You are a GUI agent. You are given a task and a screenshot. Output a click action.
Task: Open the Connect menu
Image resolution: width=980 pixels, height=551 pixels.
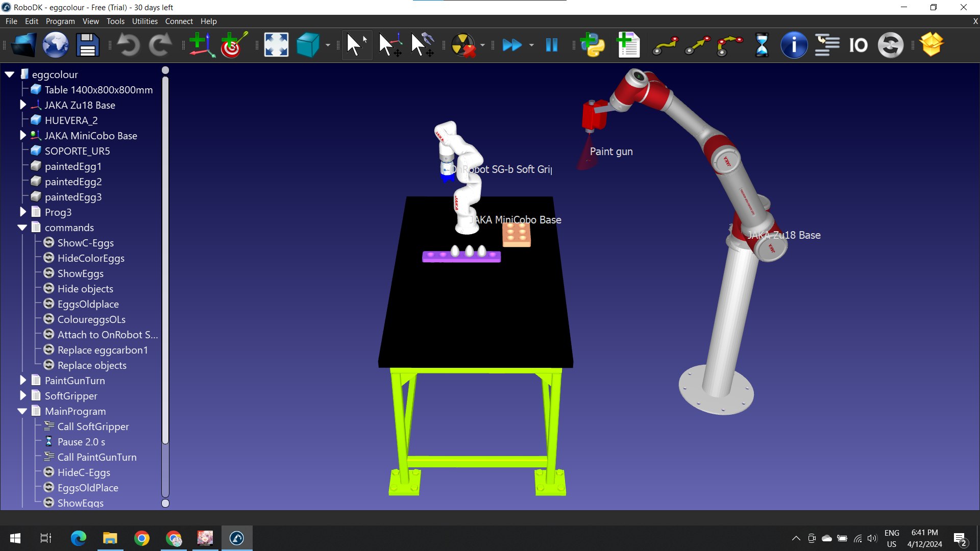point(179,21)
